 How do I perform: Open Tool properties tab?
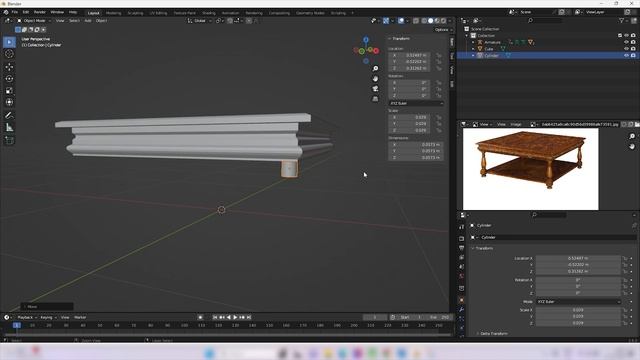[x=462, y=227]
